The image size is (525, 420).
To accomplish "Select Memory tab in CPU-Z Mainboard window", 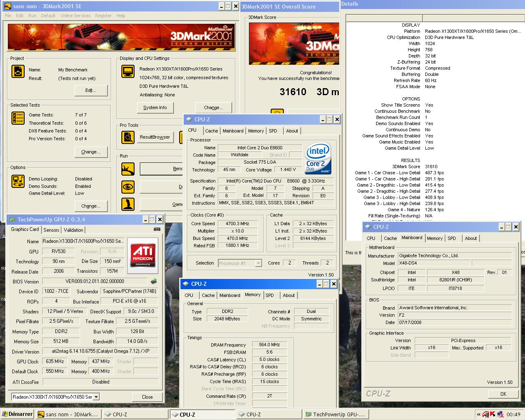I will [435, 238].
